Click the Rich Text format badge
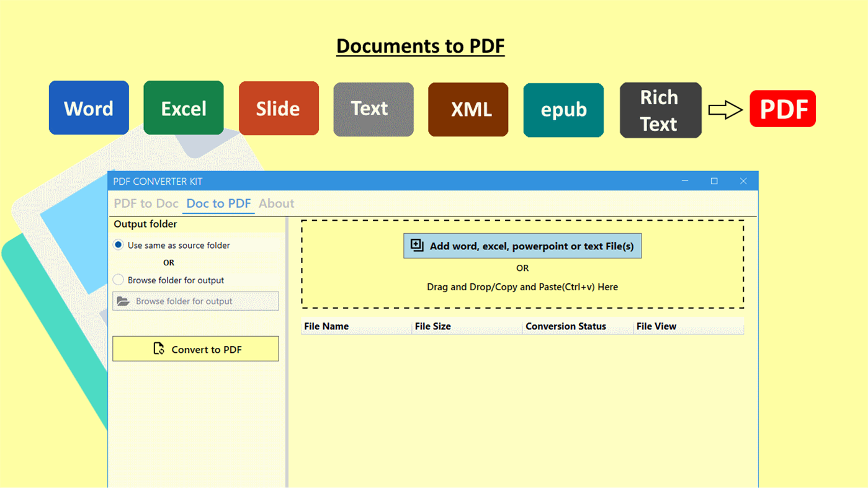Viewport: 868px width, 488px height. 660,109
